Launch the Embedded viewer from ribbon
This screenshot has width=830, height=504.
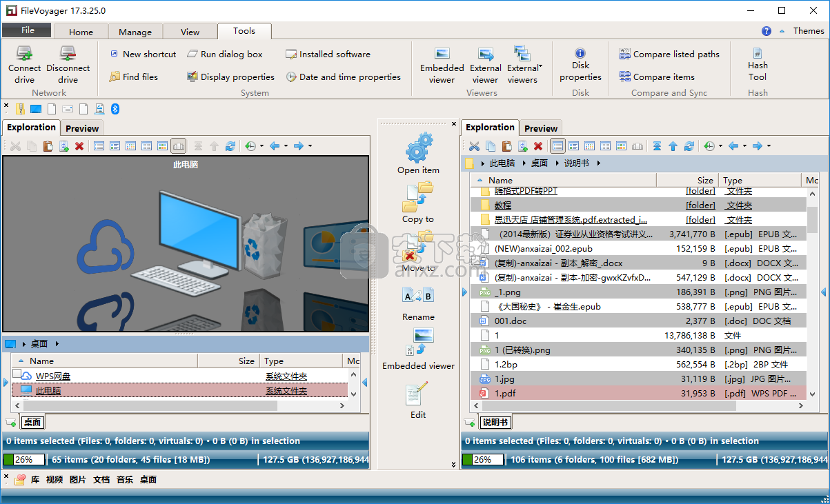pos(442,65)
